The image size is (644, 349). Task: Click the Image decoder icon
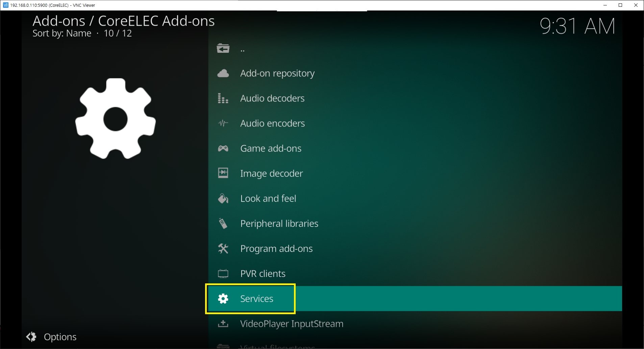click(223, 173)
